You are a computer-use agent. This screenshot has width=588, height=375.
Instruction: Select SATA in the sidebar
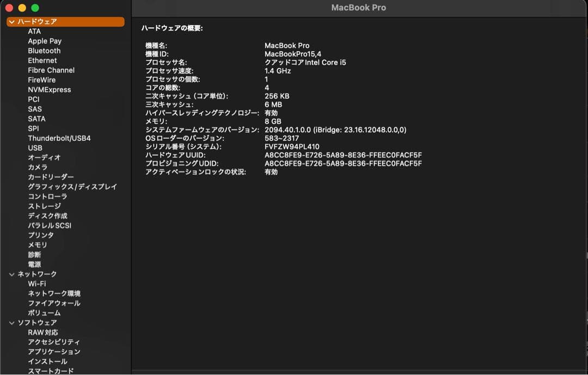[x=37, y=119]
